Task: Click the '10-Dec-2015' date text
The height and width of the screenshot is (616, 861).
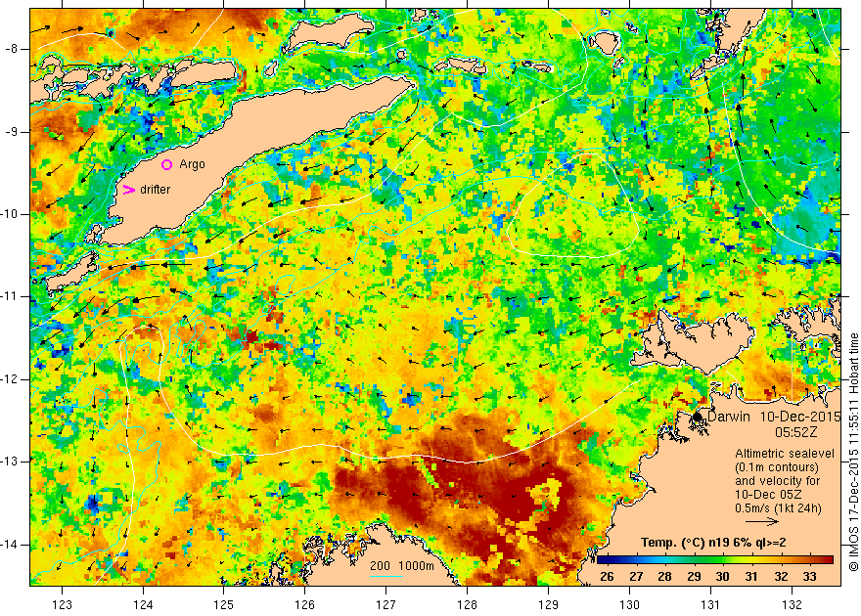Action: (800, 417)
